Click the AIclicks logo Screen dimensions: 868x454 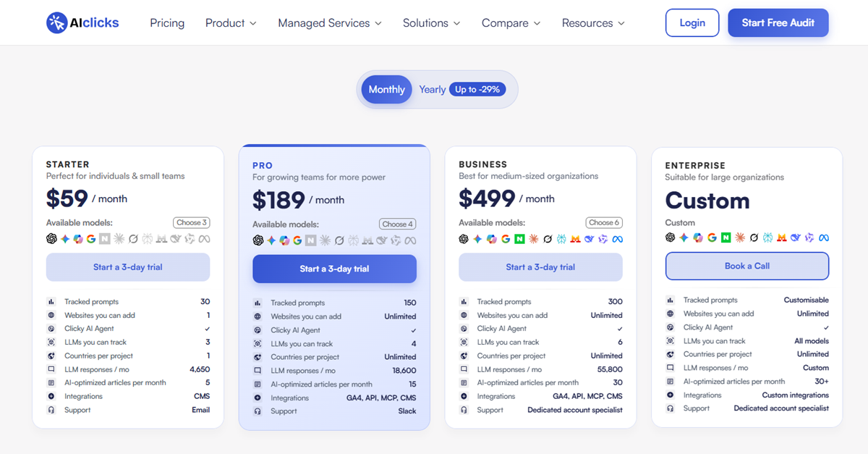[x=82, y=22]
